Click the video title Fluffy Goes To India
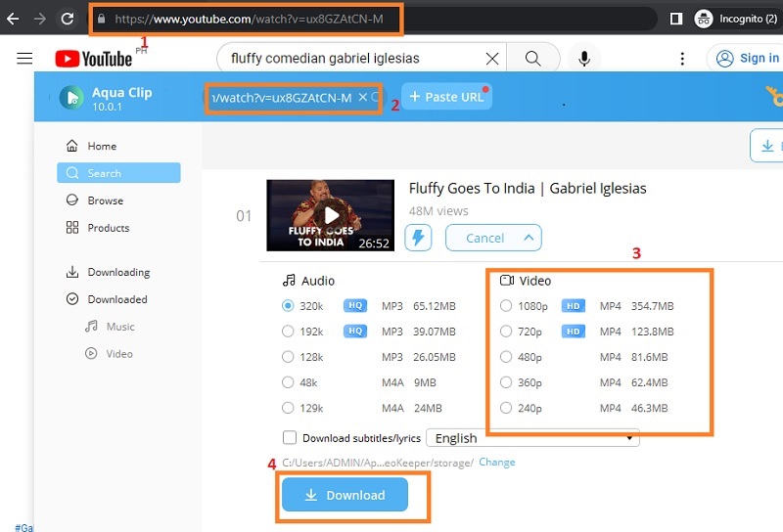Viewport: 783px width, 532px height. [x=528, y=188]
